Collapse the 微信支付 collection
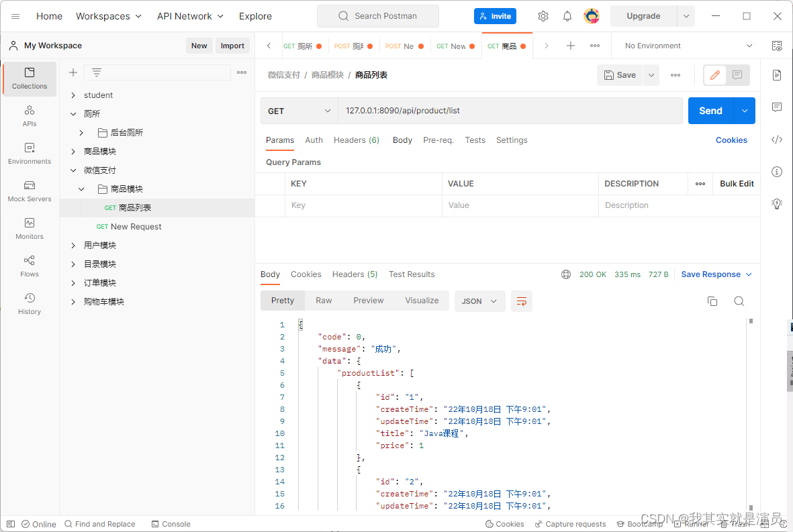The height and width of the screenshot is (532, 793). click(73, 170)
